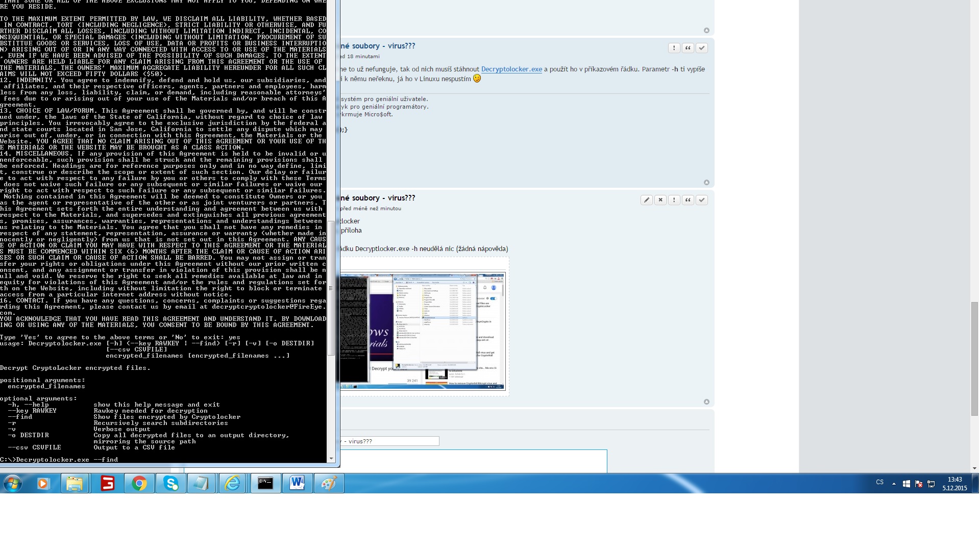Viewport: 980px width, 551px height.
Task: Delete the last post with X icon
Action: click(660, 200)
